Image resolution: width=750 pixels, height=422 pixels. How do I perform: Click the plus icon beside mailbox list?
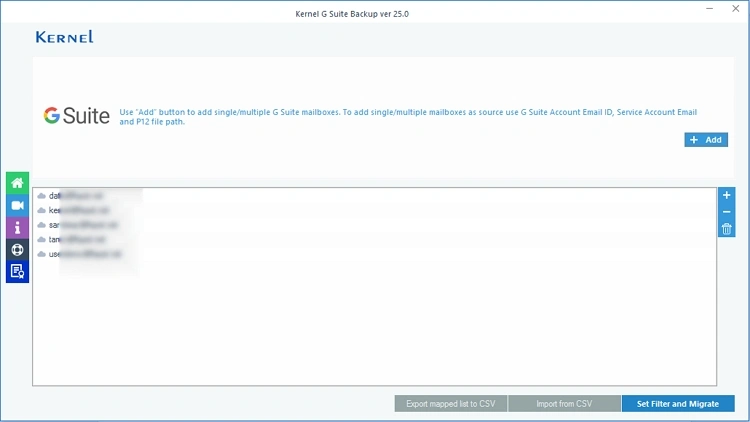(x=726, y=195)
